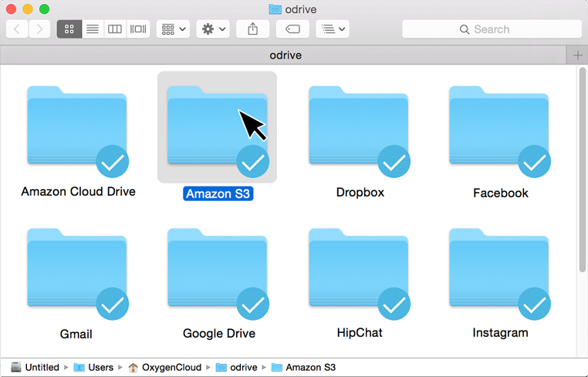This screenshot has height=377, width=588.
Task: Click the Amazon Cloud Drive name label
Action: [78, 191]
